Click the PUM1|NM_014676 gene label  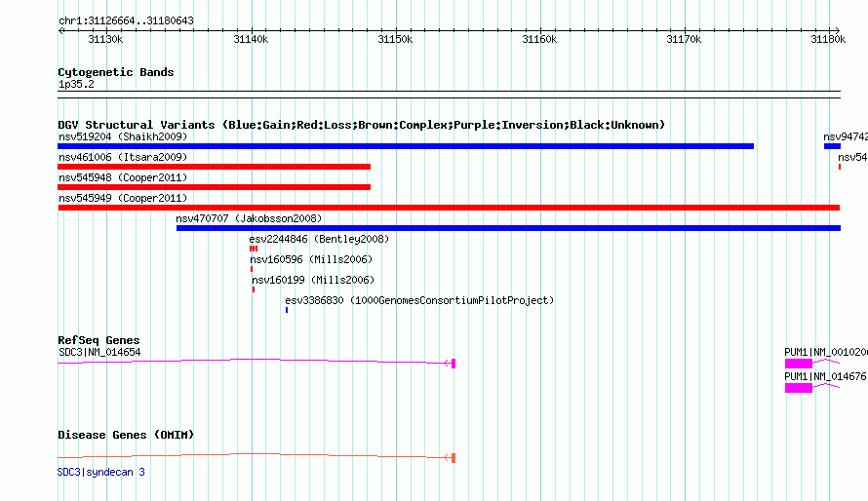pos(825,376)
